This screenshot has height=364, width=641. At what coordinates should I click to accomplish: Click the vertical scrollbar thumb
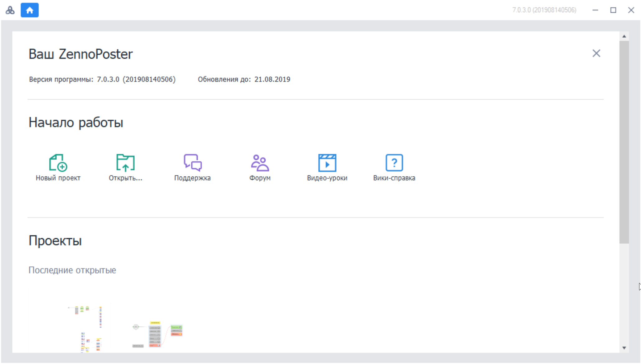point(624,141)
